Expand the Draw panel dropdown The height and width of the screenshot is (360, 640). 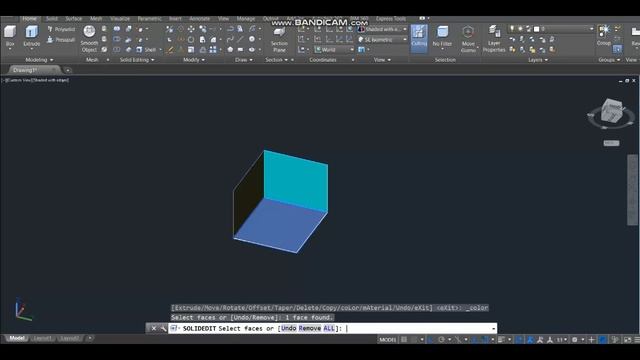tap(243, 60)
